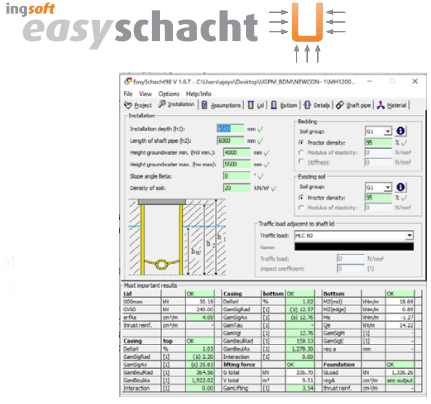Open the File menu
431x404 pixels.
[x=128, y=94]
